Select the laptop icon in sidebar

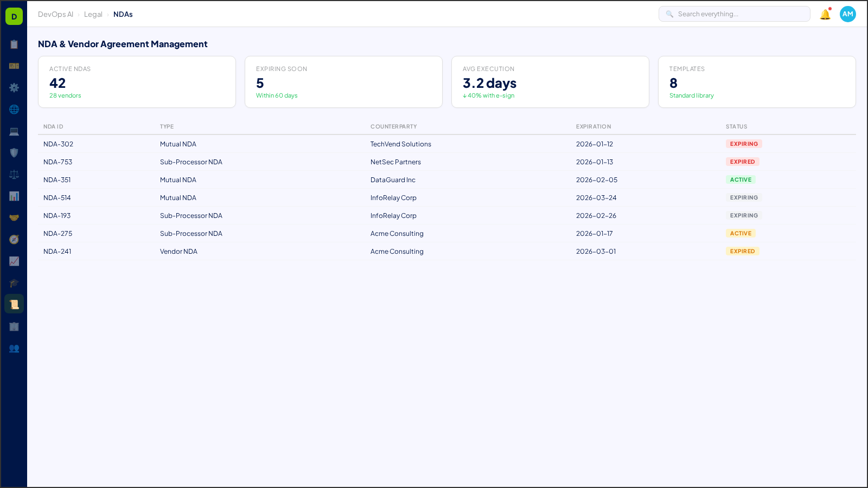click(14, 131)
